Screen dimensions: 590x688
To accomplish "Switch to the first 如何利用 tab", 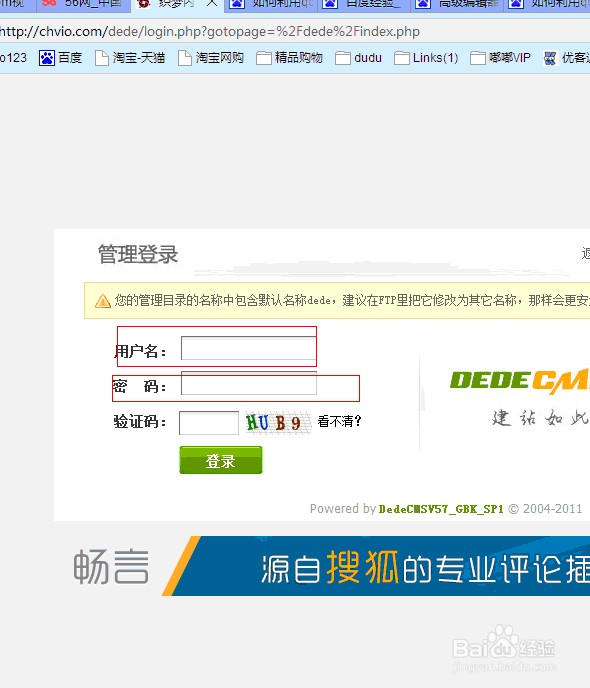I will pyautogui.click(x=271, y=5).
